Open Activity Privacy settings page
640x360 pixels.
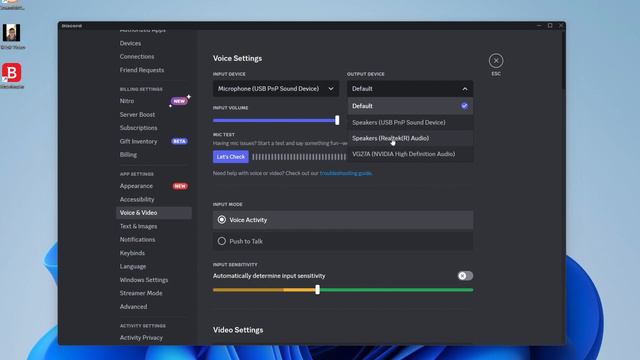(x=141, y=338)
